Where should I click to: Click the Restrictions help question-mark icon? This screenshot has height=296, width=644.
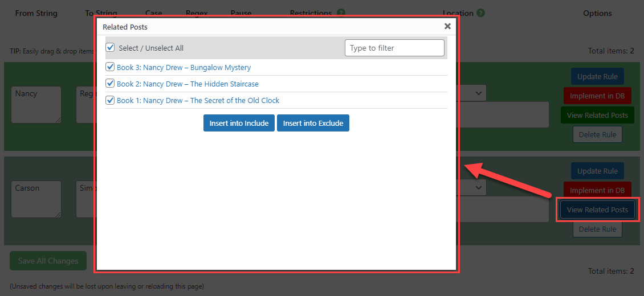coord(341,13)
